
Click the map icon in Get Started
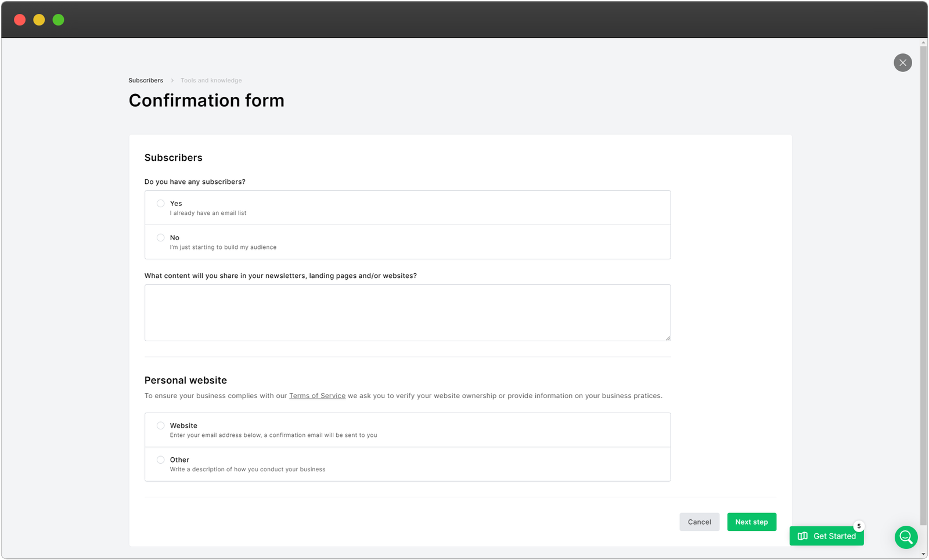802,536
